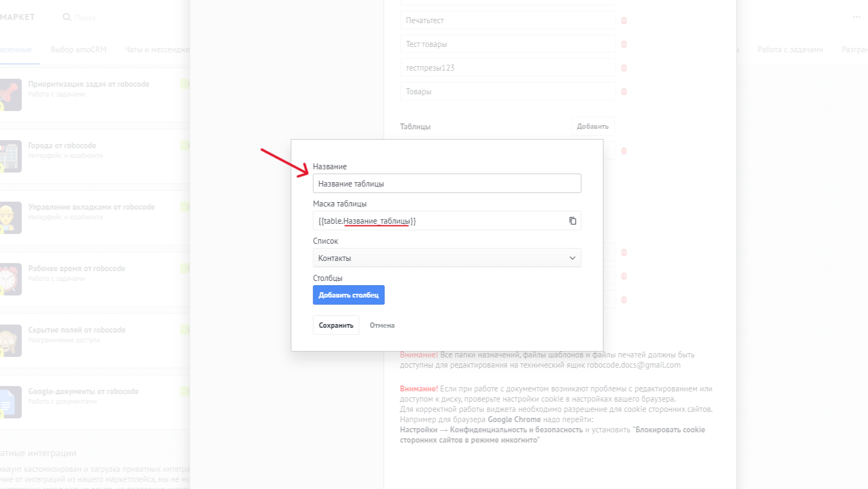Open Города от robocode widget icon
This screenshot has height=489, width=868.
(10, 156)
